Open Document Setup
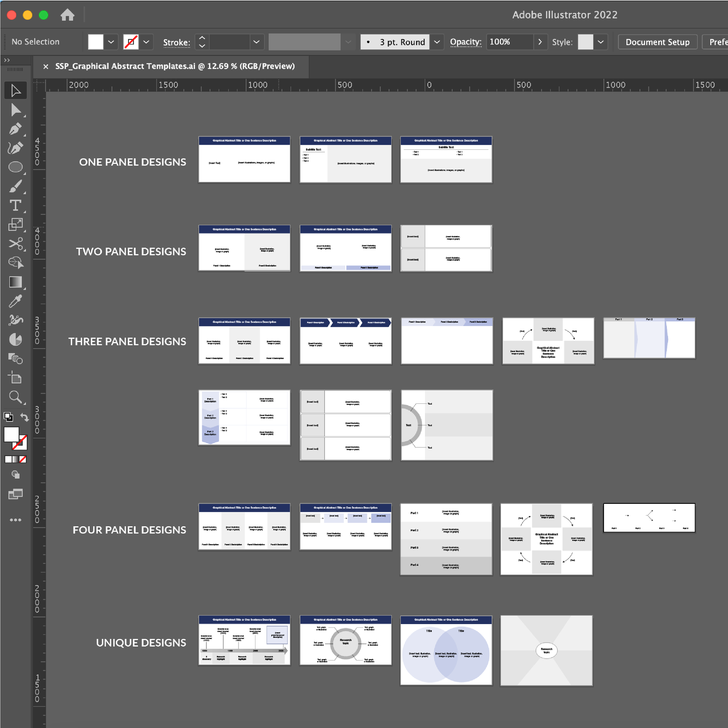 coord(657,42)
